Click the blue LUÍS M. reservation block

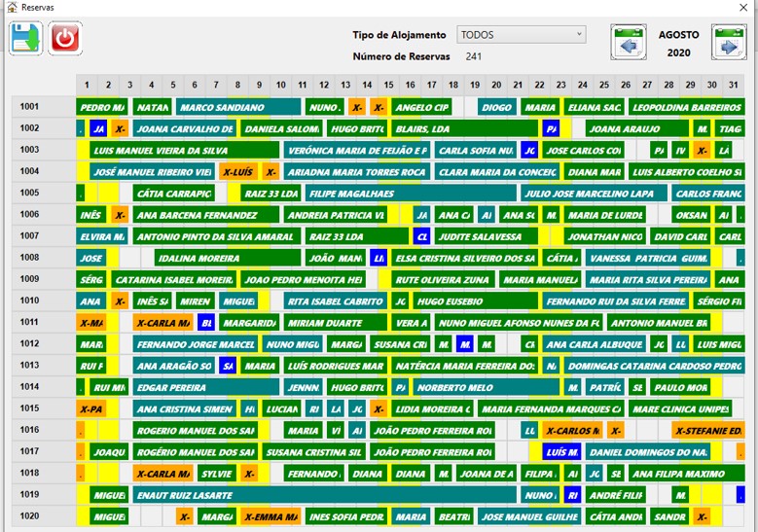click(561, 452)
